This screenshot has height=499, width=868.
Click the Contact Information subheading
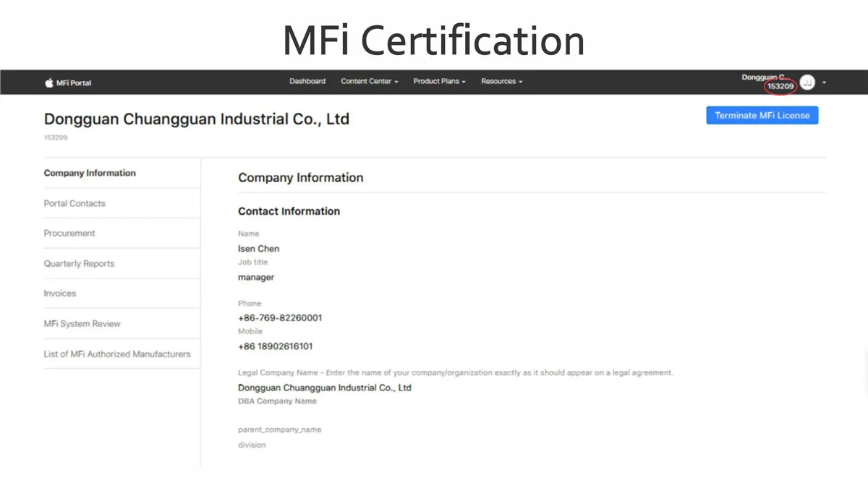[x=289, y=211]
